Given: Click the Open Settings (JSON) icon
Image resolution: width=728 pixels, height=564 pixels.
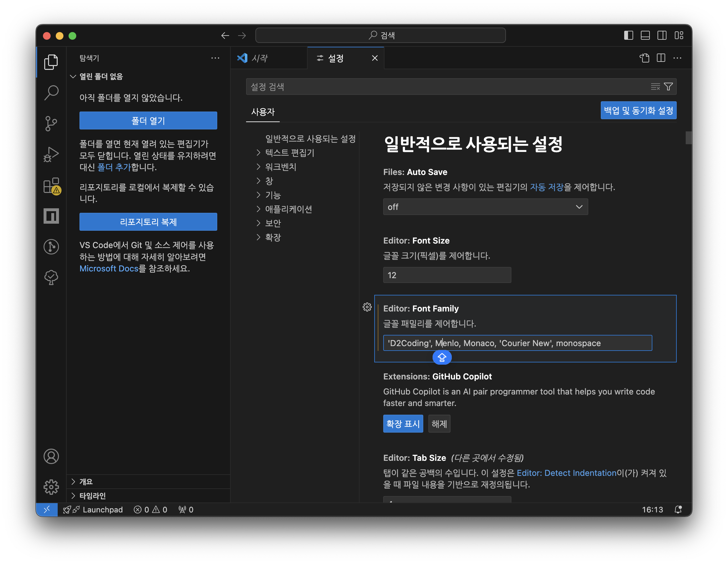Looking at the screenshot, I should point(644,58).
